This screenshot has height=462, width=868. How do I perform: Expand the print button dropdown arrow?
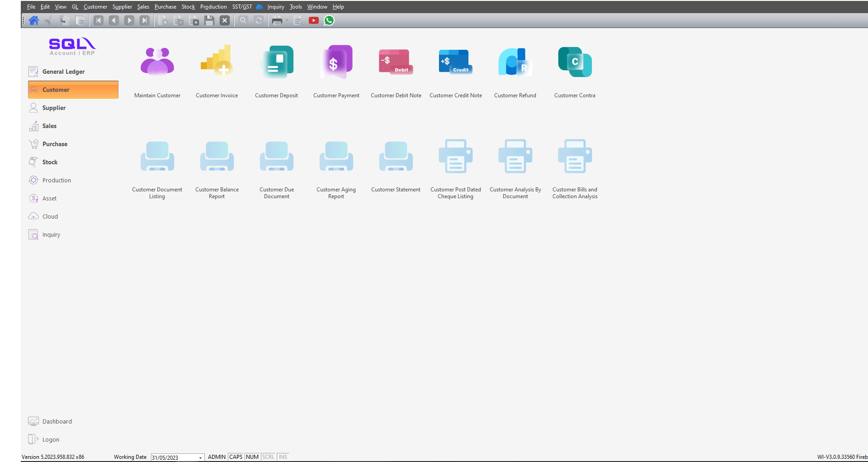[287, 20]
